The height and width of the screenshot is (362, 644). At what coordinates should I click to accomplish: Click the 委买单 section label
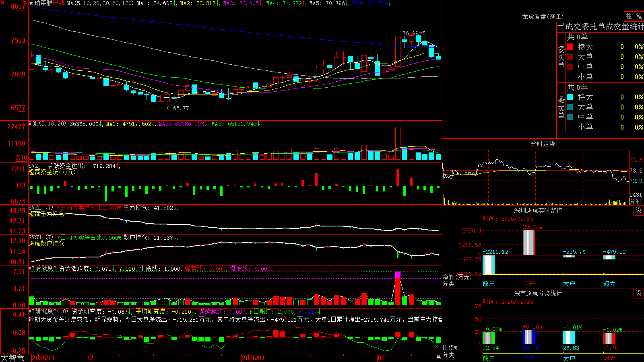(561, 57)
